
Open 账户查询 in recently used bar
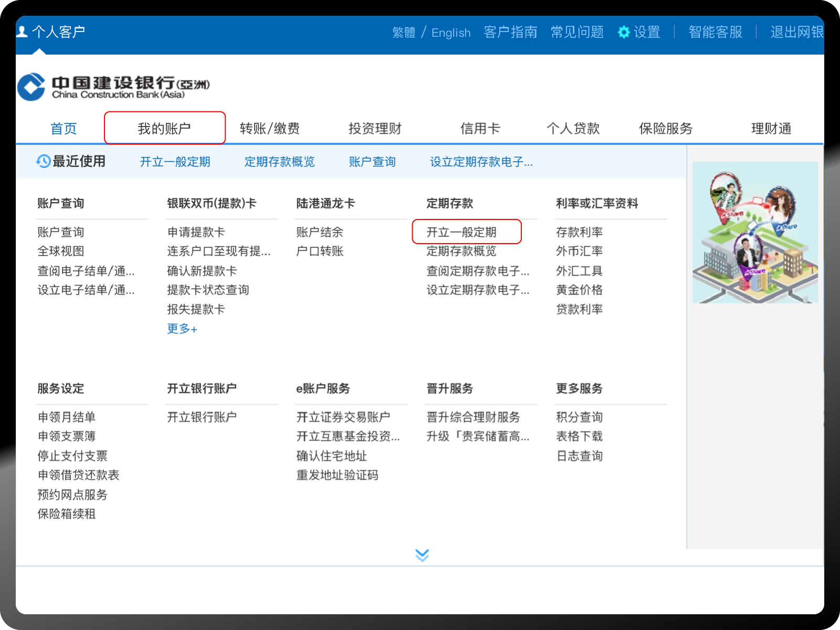[x=372, y=162]
